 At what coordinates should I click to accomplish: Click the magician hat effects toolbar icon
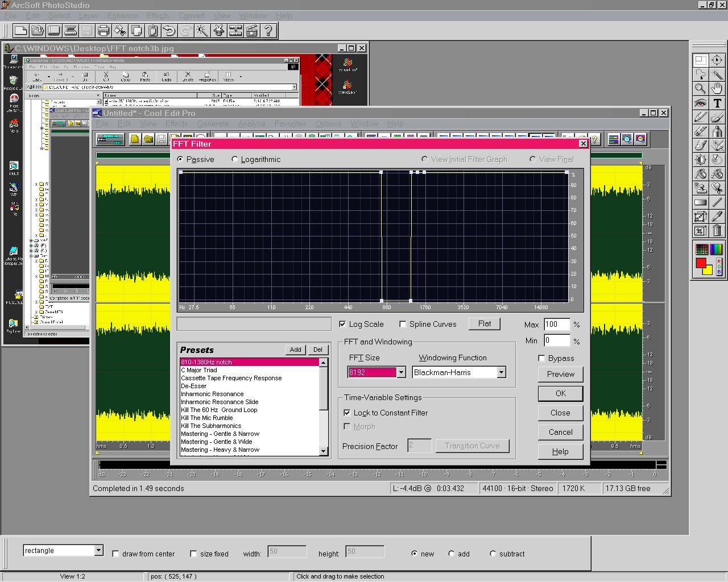point(218,30)
